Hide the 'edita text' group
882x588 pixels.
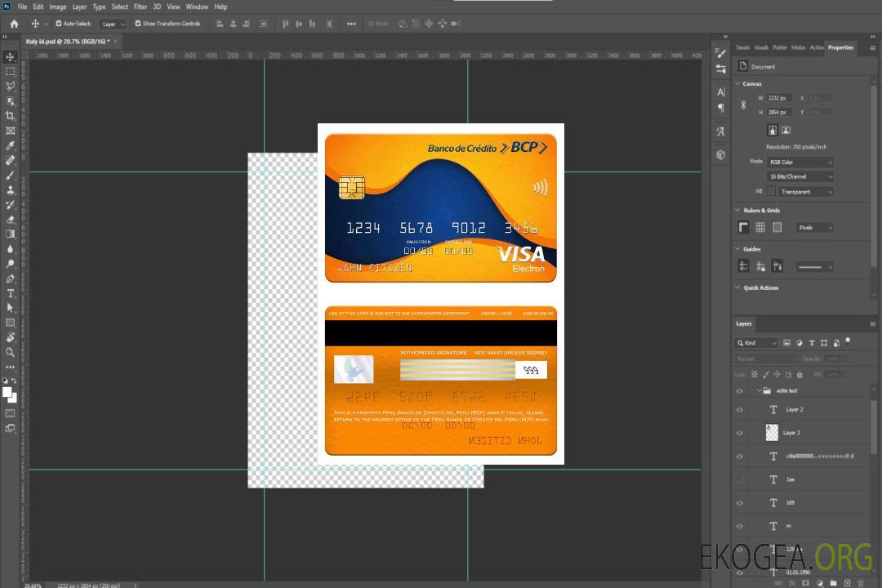point(740,391)
